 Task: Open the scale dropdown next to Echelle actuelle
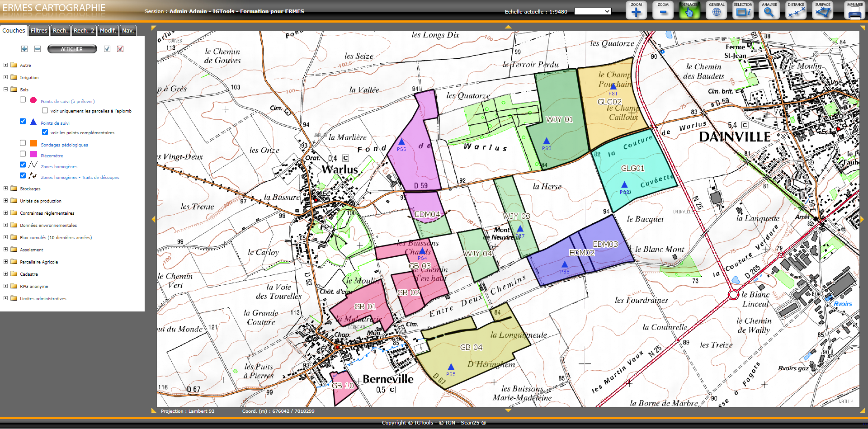(x=592, y=11)
